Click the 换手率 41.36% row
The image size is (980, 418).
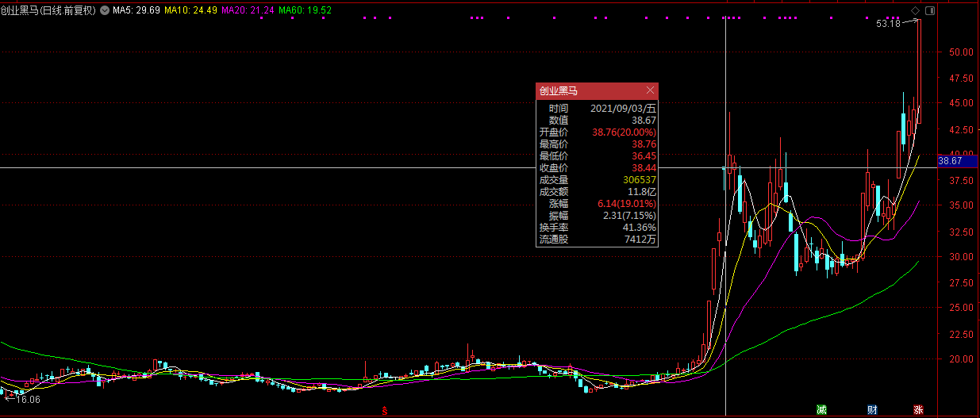597,227
